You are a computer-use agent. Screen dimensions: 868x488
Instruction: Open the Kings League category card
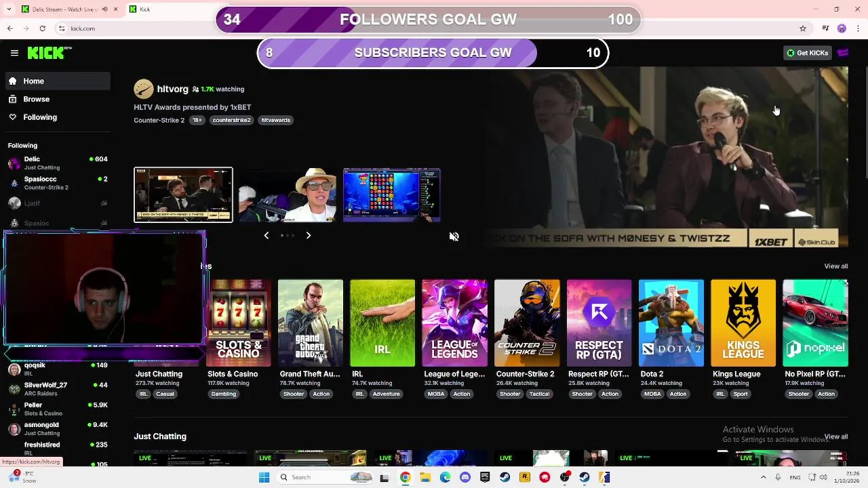tap(743, 323)
